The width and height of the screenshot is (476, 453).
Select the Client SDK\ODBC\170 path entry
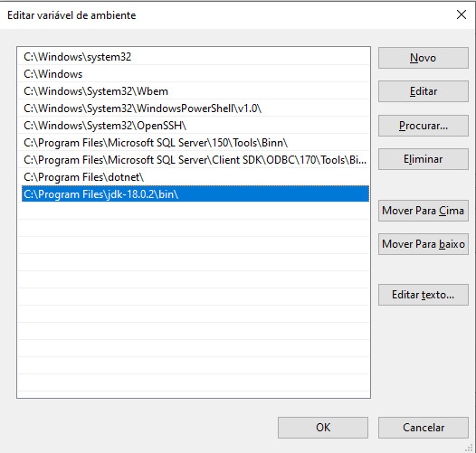(195, 160)
